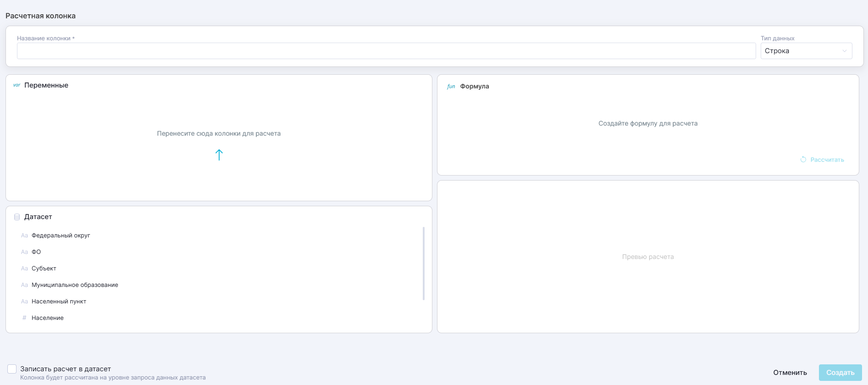This screenshot has height=385, width=868.
Task: Click the Aa icon beside Субъект
Action: 24,269
